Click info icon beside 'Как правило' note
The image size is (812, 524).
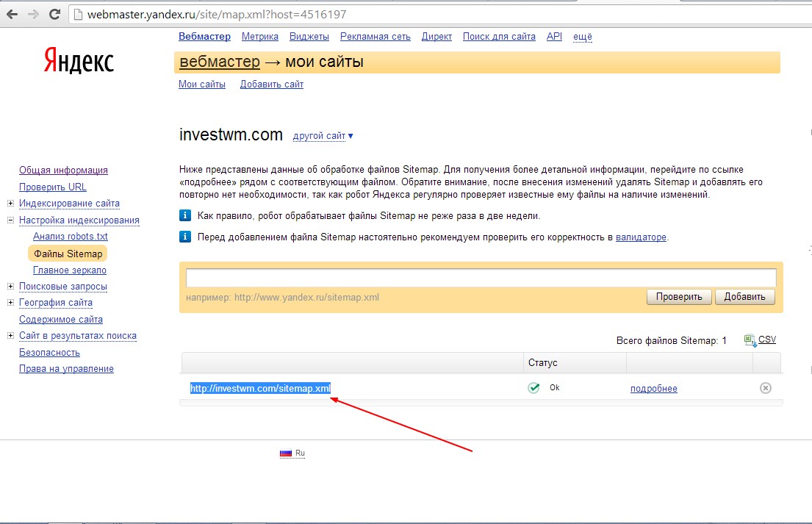tap(185, 215)
